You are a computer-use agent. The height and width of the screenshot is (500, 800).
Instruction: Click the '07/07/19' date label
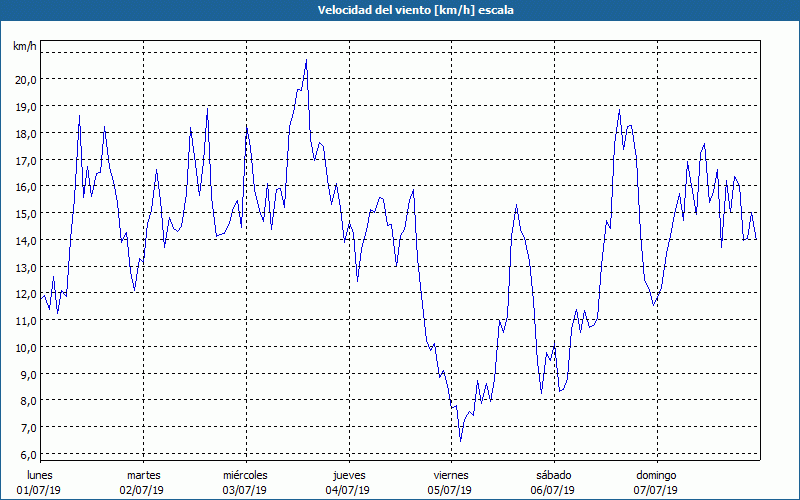[x=656, y=490]
